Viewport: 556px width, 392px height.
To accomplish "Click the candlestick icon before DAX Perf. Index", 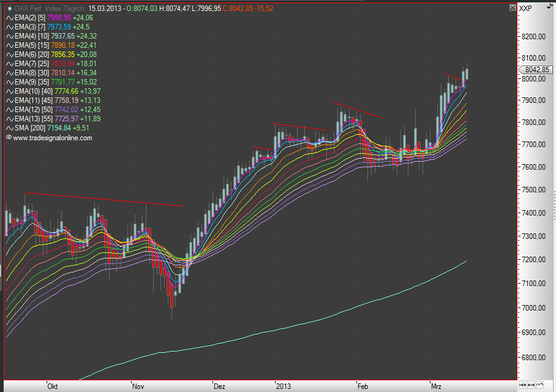I will pyautogui.click(x=9, y=9).
